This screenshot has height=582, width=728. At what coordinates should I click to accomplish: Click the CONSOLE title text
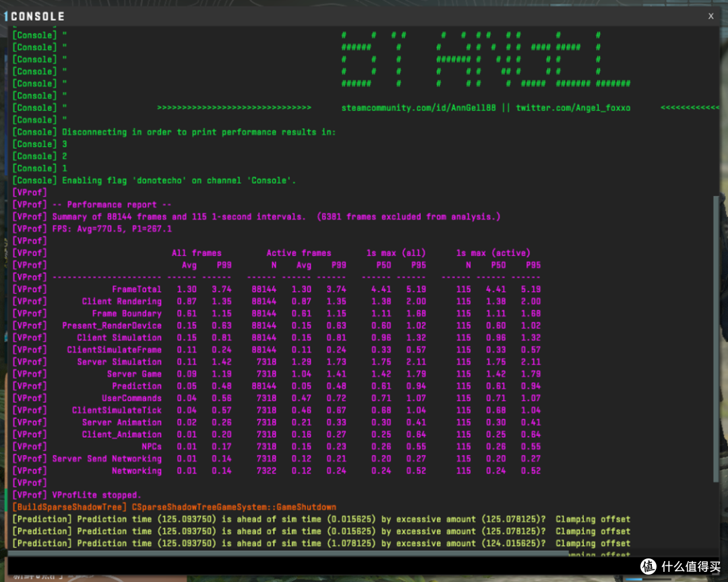(38, 17)
